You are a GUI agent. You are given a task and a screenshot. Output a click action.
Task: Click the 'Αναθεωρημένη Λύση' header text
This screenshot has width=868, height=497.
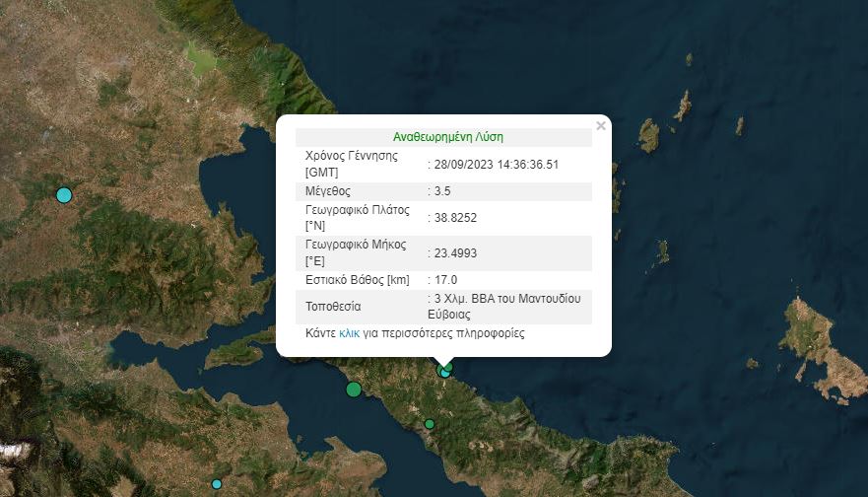click(x=448, y=137)
